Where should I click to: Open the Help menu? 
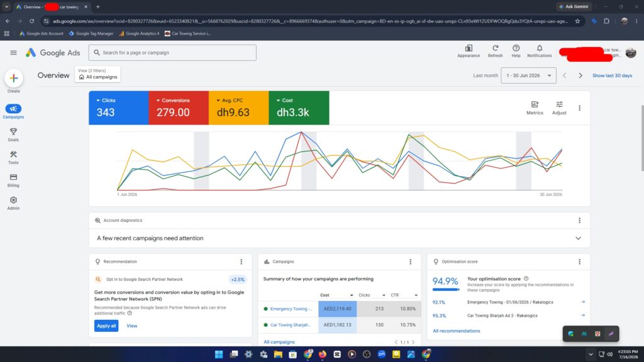point(516,51)
